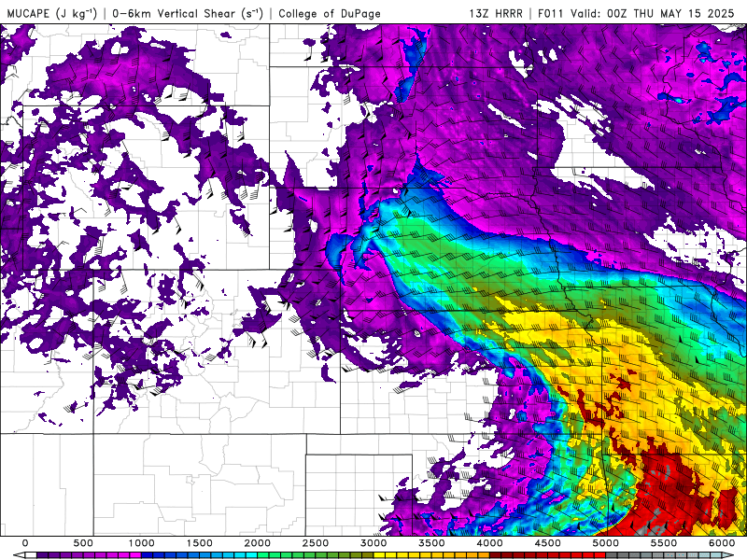Click the 5000 value on the color scale
The image size is (747, 560).
click(606, 543)
